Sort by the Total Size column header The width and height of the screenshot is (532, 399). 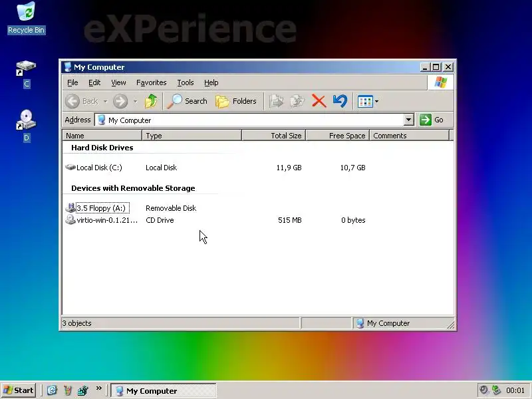[274, 136]
